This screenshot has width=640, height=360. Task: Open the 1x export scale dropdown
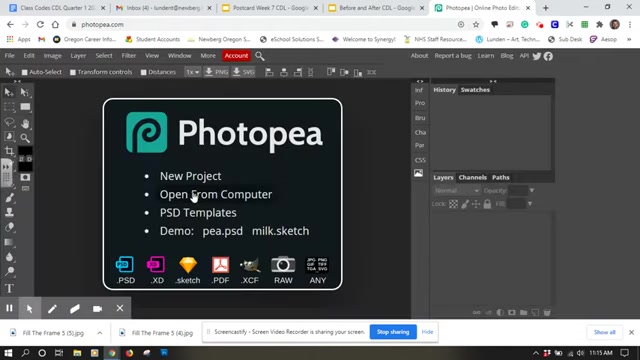click(x=192, y=72)
